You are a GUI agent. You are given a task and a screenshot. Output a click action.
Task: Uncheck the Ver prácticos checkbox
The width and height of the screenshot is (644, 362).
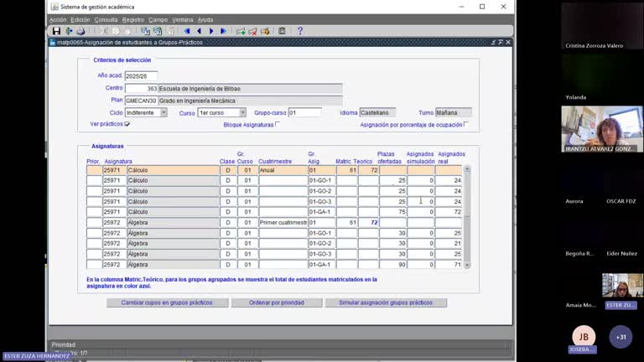[127, 124]
